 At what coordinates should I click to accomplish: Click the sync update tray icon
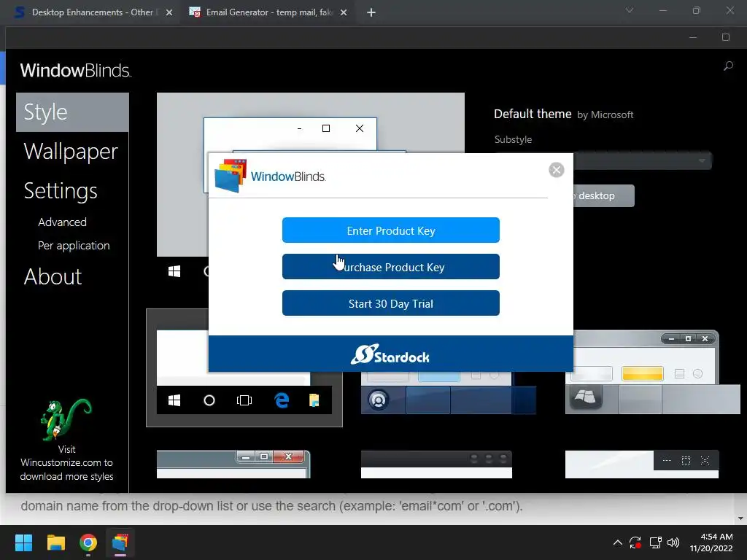coord(635,542)
